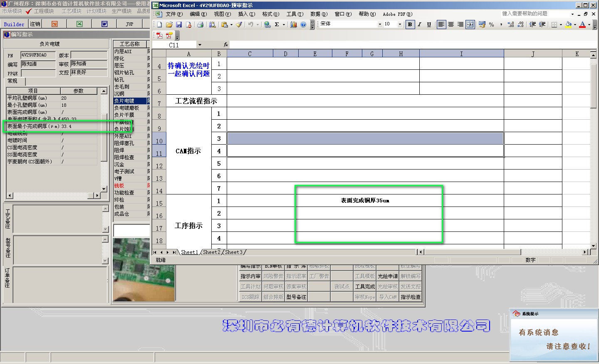Click the Excel vertical scrollbar thumb
Image resolution: width=599 pixels, height=364 pixels.
[594, 86]
